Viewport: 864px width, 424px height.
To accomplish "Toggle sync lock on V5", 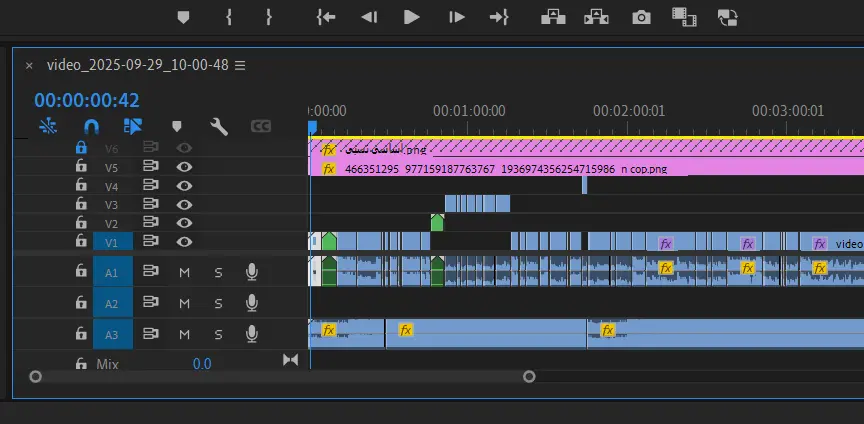I will point(150,165).
